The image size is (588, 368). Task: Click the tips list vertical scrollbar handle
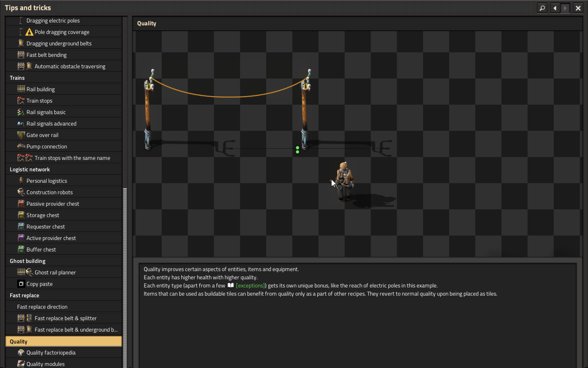[125, 278]
